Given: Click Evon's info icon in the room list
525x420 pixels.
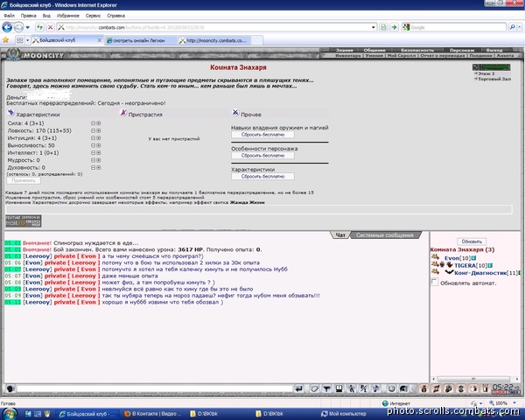Looking at the screenshot, I should click(x=473, y=258).
